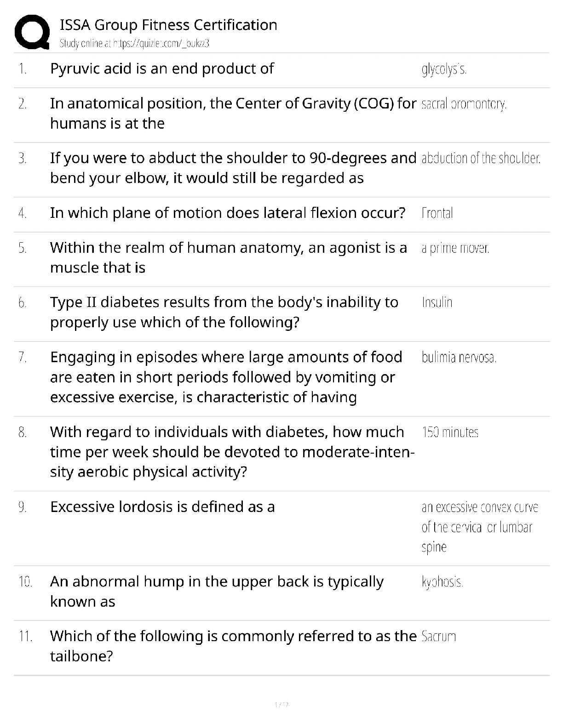Click the Type II diabetes question
The width and height of the screenshot is (563, 728).
point(224,313)
